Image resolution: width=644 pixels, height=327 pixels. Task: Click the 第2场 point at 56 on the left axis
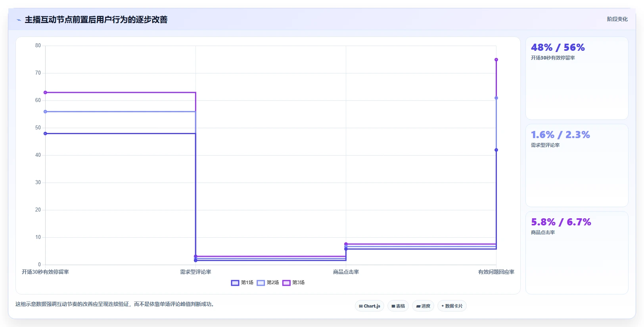point(45,112)
